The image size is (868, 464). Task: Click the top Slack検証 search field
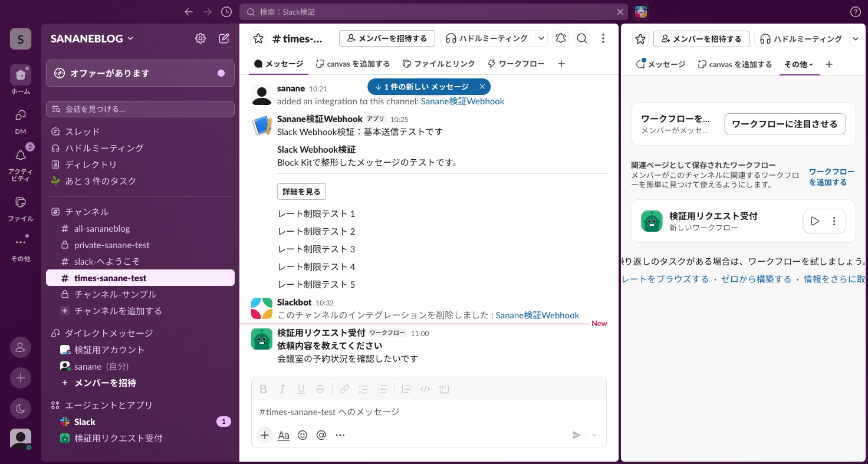coord(434,12)
